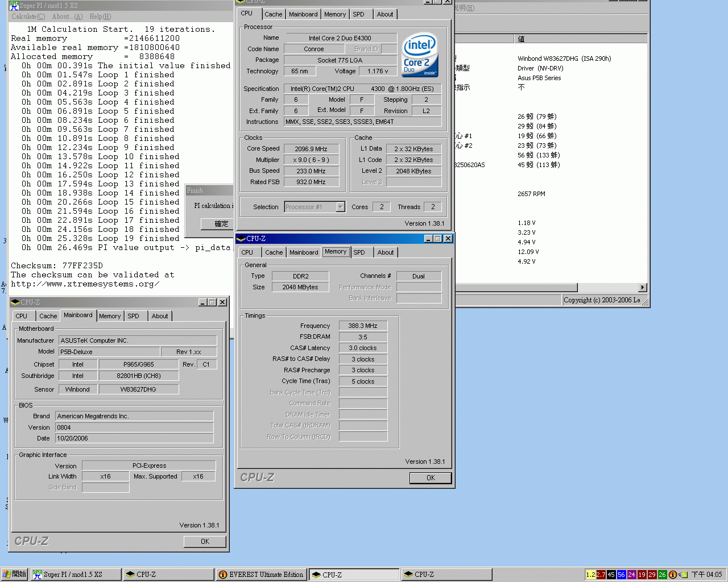
Task: Open EVEREST orange info tray icon
Action: [x=672, y=575]
